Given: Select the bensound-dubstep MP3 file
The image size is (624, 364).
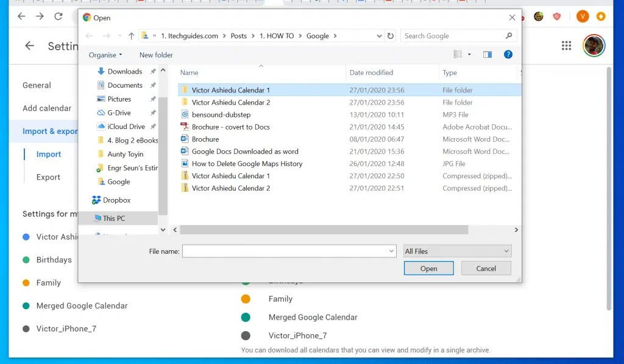Looking at the screenshot, I should coord(221,115).
